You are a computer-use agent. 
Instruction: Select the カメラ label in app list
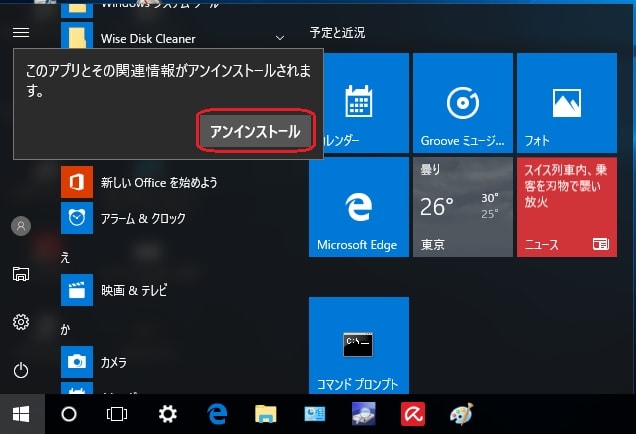pyautogui.click(x=114, y=362)
